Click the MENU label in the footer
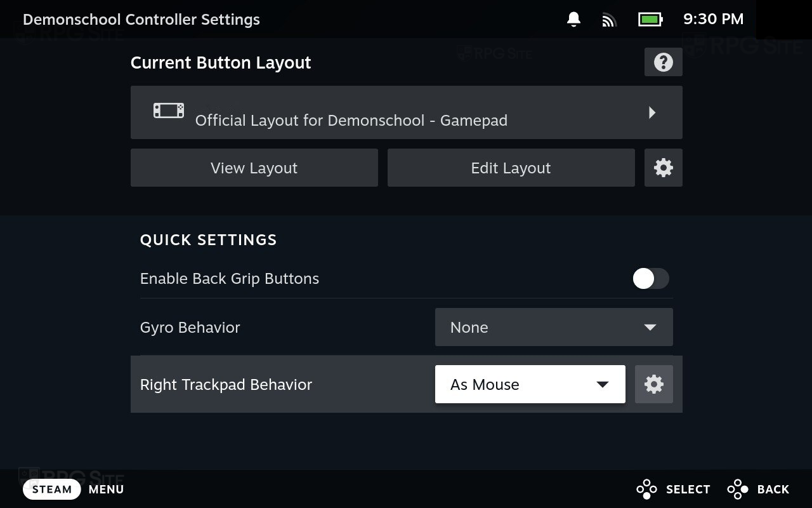 click(x=106, y=489)
